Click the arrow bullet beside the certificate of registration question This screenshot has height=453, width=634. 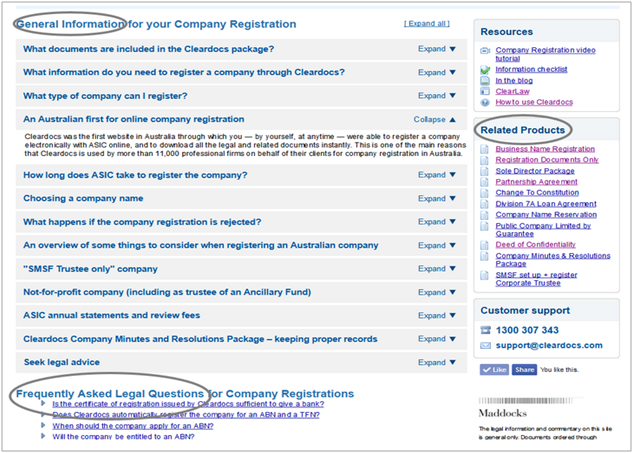(x=43, y=403)
